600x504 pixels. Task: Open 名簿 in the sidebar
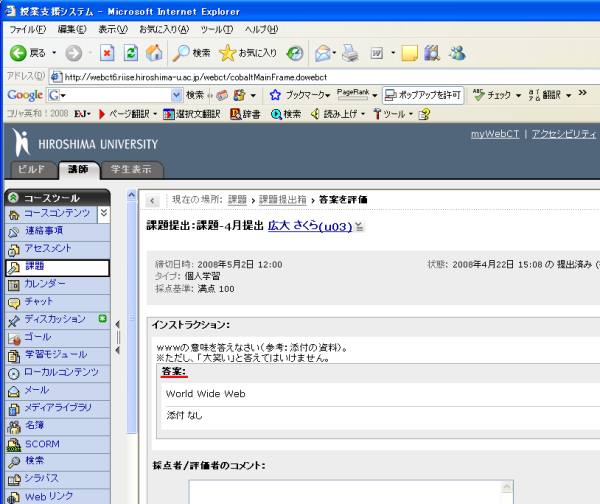click(x=34, y=425)
